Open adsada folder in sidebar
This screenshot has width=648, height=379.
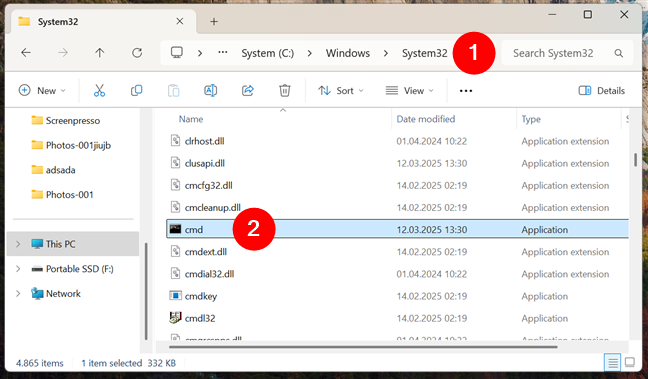click(53, 170)
